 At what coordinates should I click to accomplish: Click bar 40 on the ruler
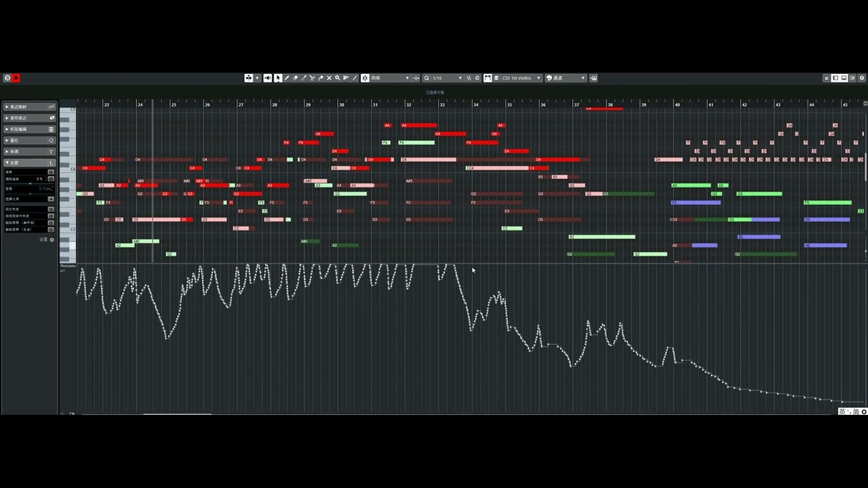(x=677, y=104)
